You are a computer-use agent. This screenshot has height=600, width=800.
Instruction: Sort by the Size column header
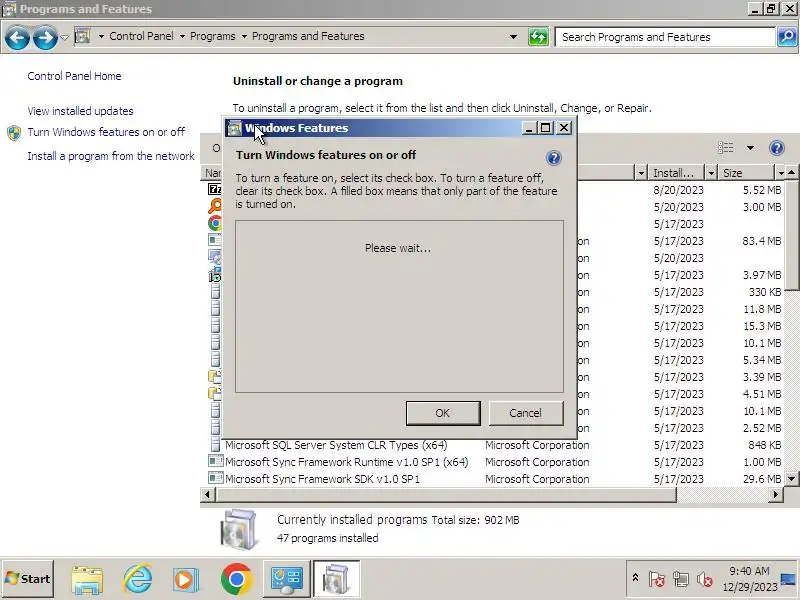pyautogui.click(x=746, y=173)
